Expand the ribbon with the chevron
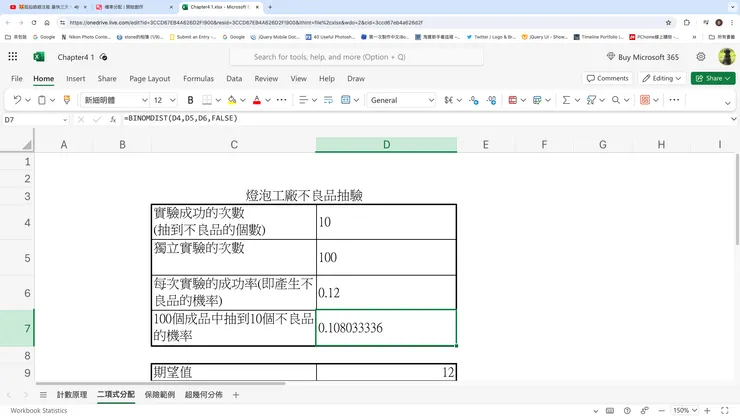Viewport: 740px width, 416px height. (x=728, y=102)
